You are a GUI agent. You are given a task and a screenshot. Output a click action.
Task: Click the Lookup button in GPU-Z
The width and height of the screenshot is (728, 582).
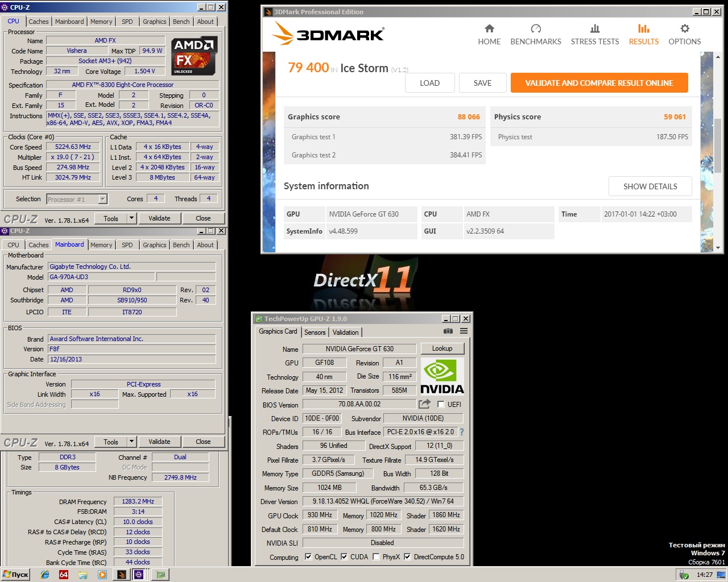(442, 348)
